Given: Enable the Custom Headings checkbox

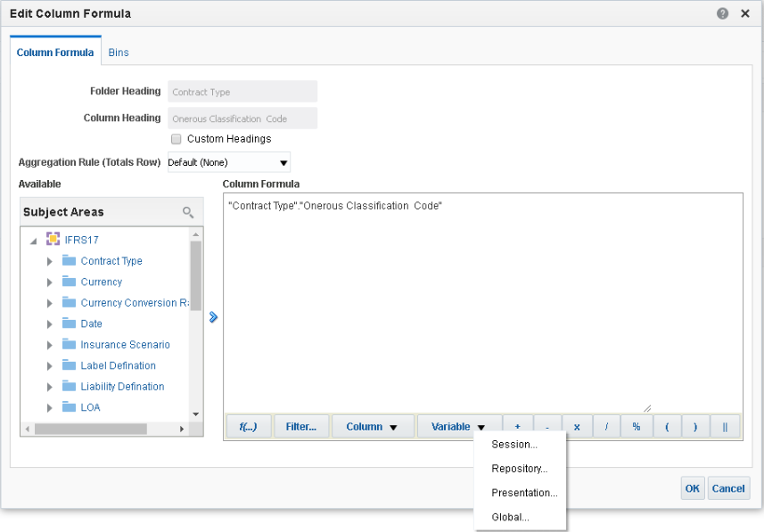Looking at the screenshot, I should pyautogui.click(x=176, y=139).
